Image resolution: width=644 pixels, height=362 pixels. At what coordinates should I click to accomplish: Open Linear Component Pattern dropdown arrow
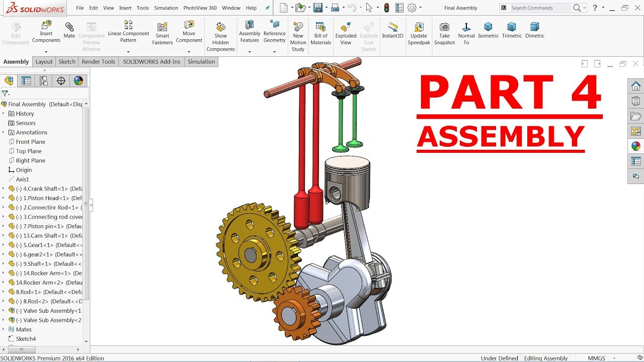coord(128,51)
